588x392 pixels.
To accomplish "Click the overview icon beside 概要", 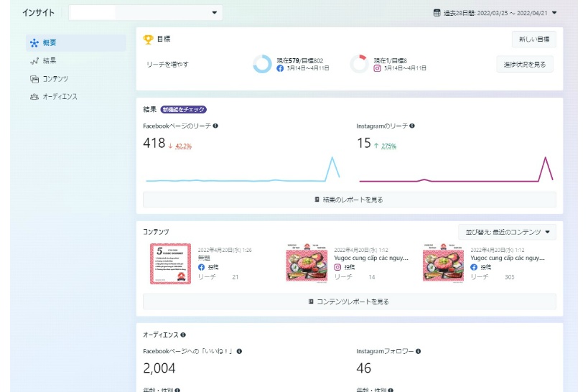I will (34, 43).
